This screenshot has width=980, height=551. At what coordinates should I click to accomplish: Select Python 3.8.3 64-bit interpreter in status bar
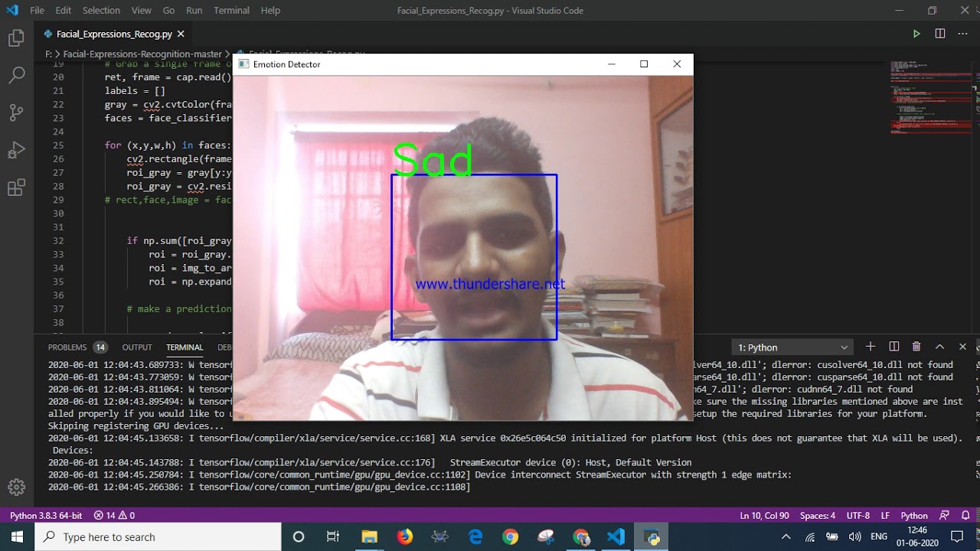pyautogui.click(x=46, y=515)
